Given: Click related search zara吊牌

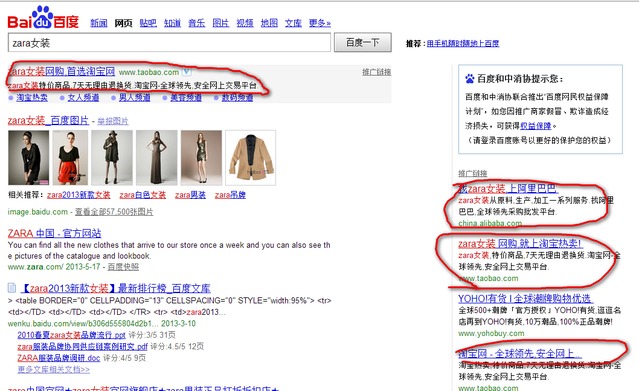Looking at the screenshot, I should click(x=230, y=195).
